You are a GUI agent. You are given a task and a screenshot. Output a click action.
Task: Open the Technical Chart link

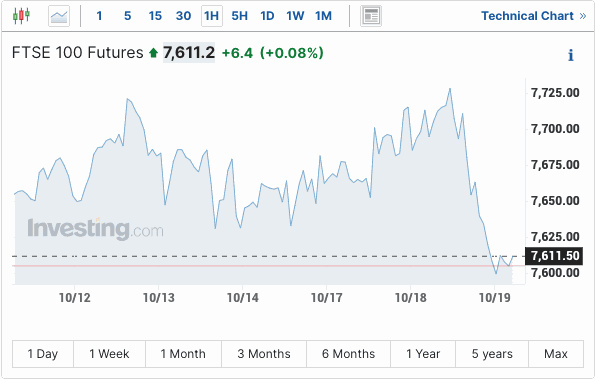coord(534,16)
